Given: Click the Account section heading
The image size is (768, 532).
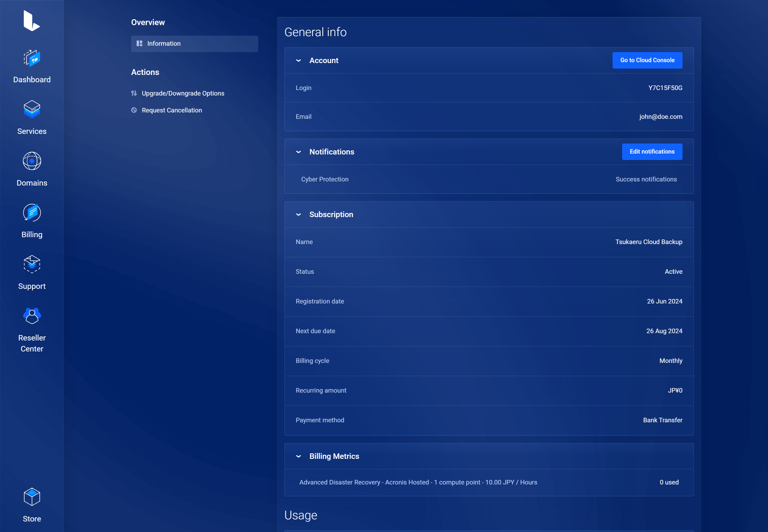Looking at the screenshot, I should tap(324, 60).
